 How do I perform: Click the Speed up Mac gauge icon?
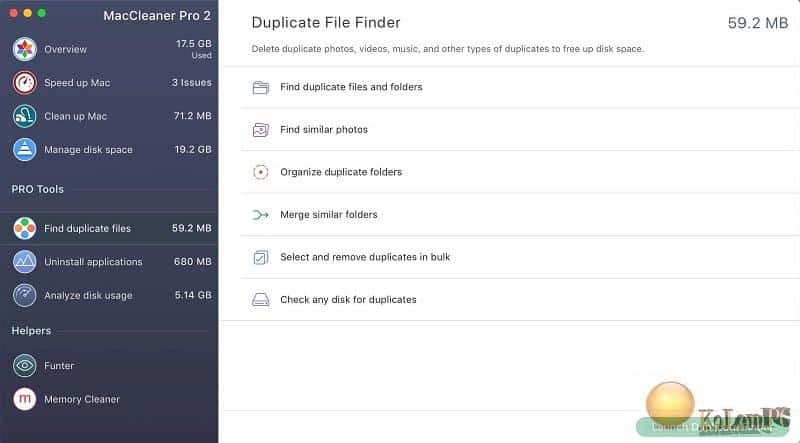24,83
